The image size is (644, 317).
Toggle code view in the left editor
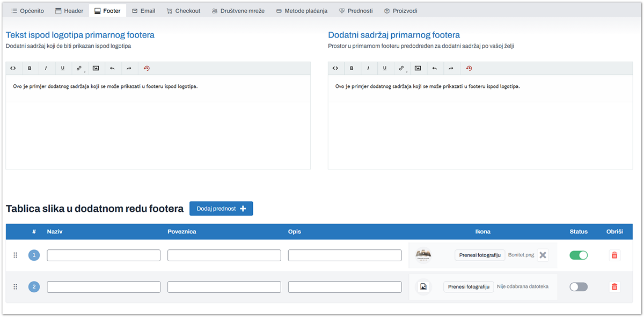pos(13,68)
